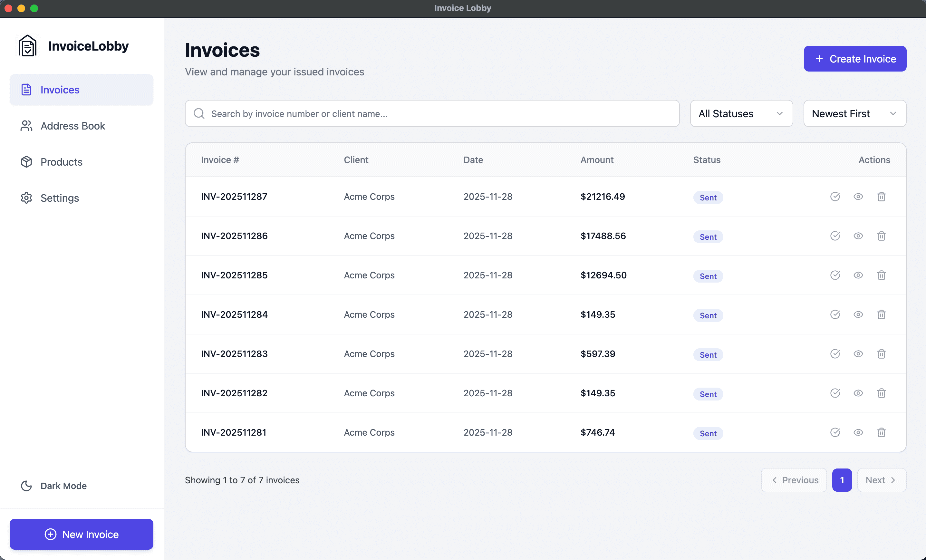This screenshot has width=926, height=560.
Task: Open the Newest First sort dropdown
Action: pyautogui.click(x=854, y=113)
